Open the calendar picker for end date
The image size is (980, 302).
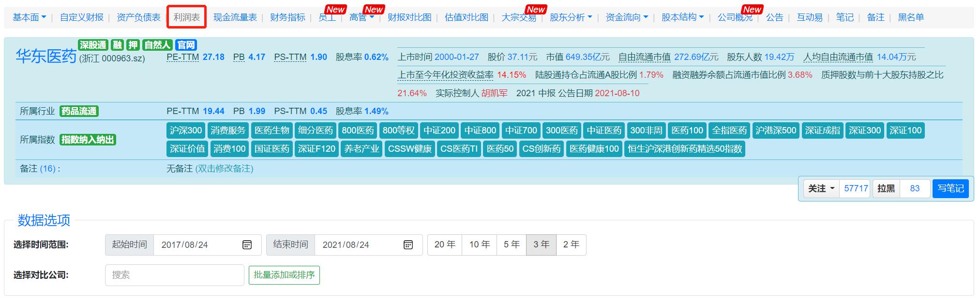408,245
